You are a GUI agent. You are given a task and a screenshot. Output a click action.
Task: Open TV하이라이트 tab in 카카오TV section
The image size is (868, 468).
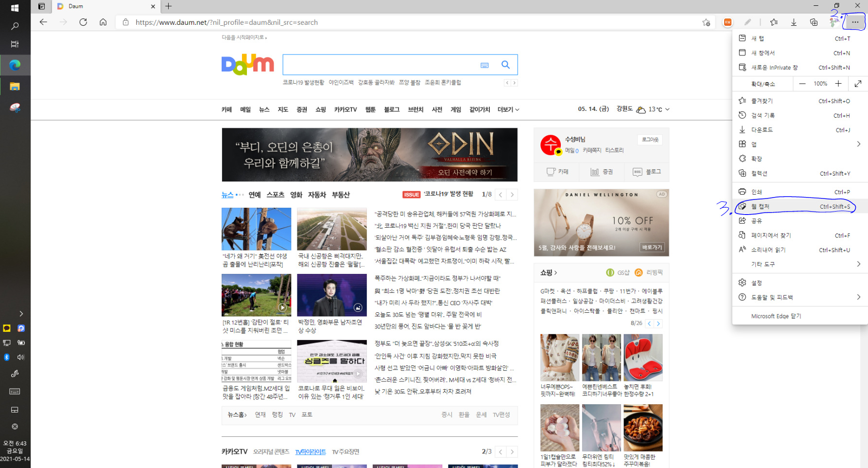[x=311, y=452]
